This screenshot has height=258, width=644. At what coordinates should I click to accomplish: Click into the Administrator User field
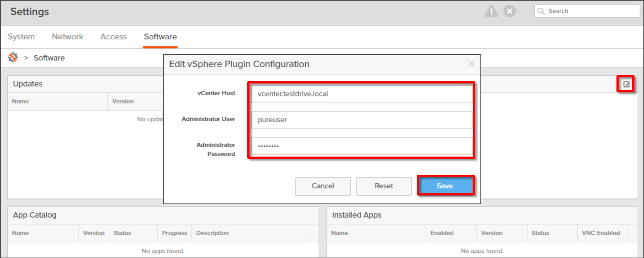pyautogui.click(x=362, y=120)
